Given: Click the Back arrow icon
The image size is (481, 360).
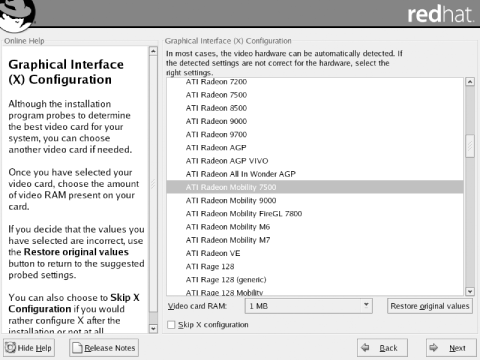Looking at the screenshot, I should (x=366, y=347).
